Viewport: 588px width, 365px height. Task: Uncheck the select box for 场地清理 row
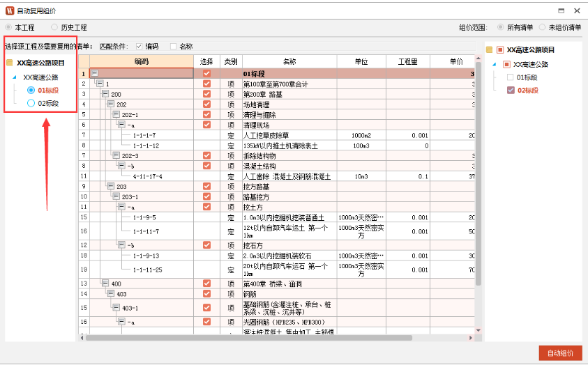206,104
